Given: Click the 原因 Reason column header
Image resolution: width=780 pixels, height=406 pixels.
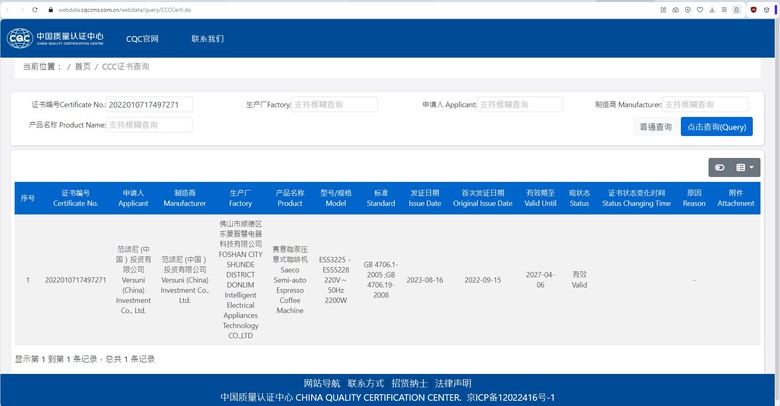Looking at the screenshot, I should 694,198.
